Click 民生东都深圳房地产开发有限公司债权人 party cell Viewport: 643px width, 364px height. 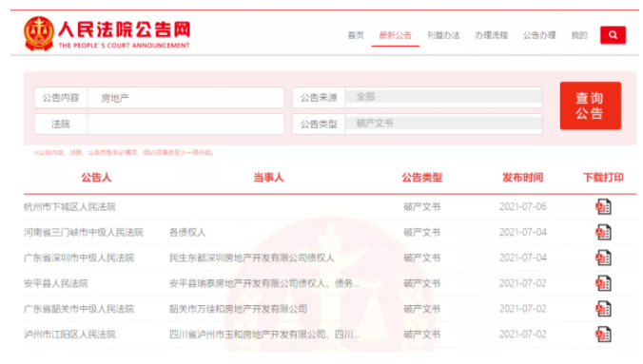click(252, 258)
